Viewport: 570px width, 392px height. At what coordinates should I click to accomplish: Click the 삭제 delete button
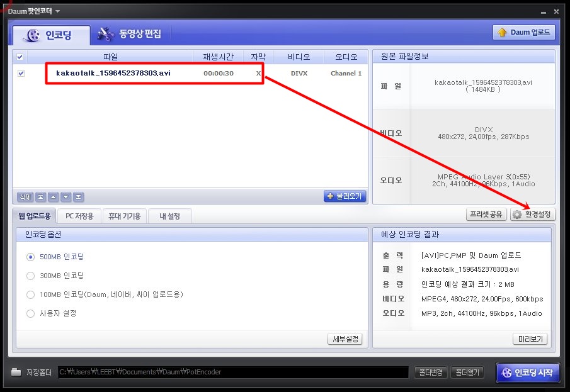25,197
